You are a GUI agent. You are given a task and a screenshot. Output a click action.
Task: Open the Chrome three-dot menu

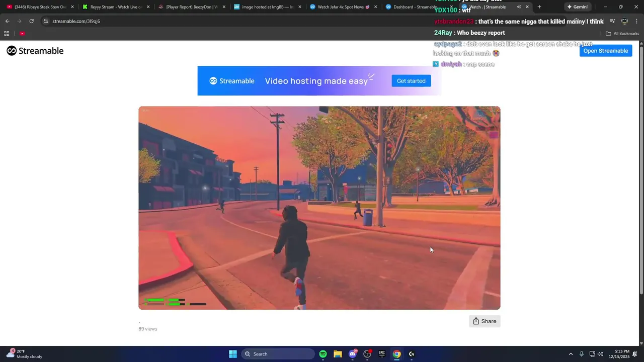click(x=637, y=21)
